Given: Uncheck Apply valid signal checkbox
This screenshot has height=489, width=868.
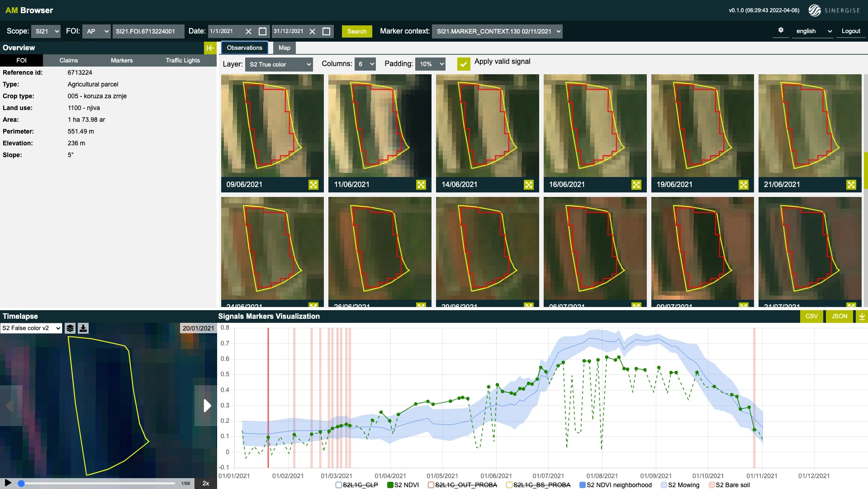Looking at the screenshot, I should 463,64.
